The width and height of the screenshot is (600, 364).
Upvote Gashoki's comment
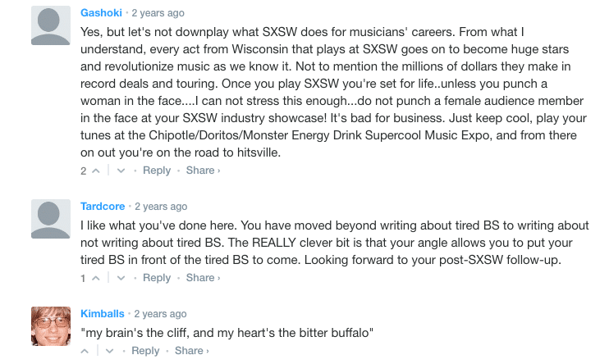[96, 171]
